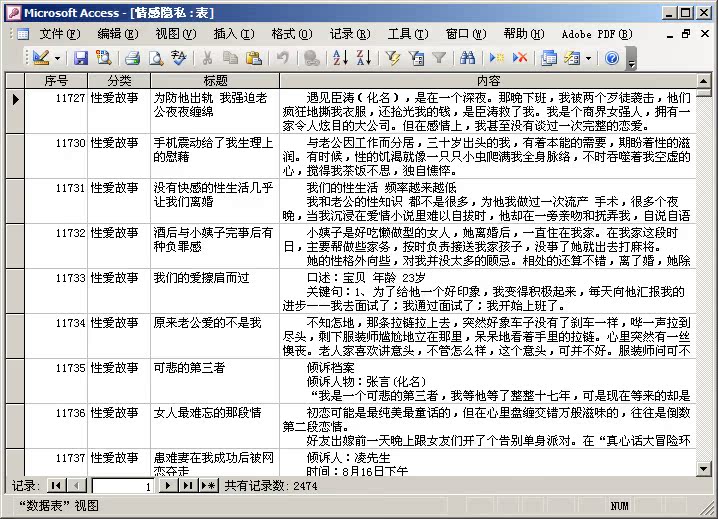Click the File Search toolbar icon

point(104,58)
